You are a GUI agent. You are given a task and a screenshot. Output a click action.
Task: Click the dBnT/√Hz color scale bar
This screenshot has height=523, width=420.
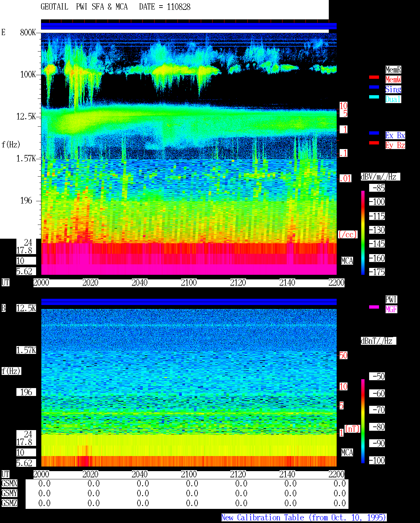(363, 421)
